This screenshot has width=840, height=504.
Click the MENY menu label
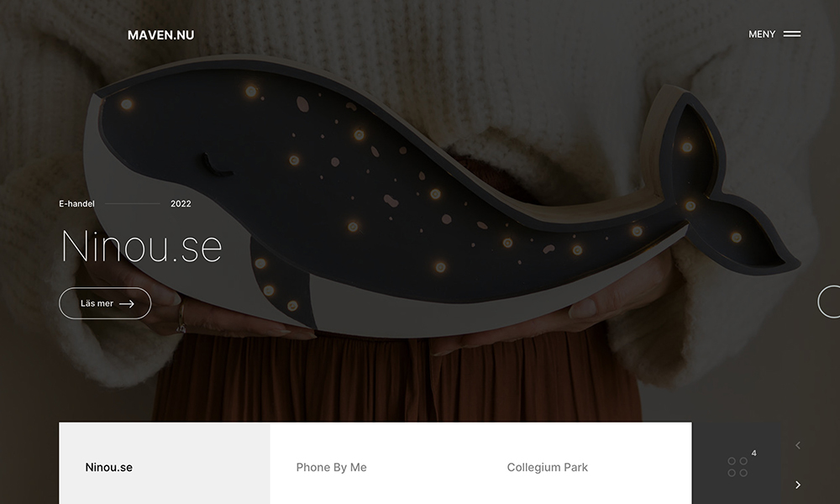[762, 34]
